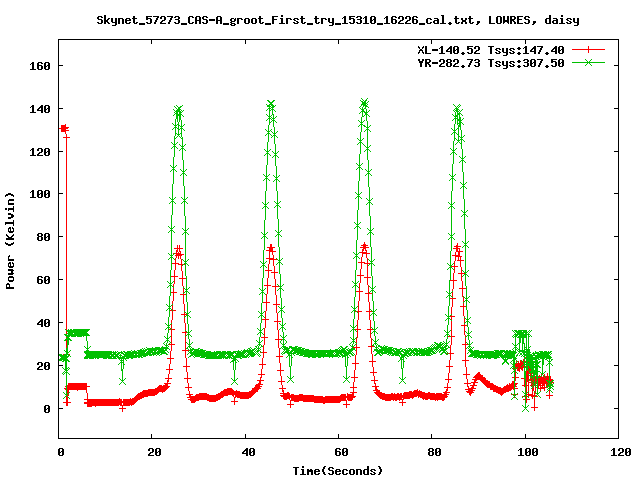Click the y-axis tick label 140

click(x=40, y=109)
